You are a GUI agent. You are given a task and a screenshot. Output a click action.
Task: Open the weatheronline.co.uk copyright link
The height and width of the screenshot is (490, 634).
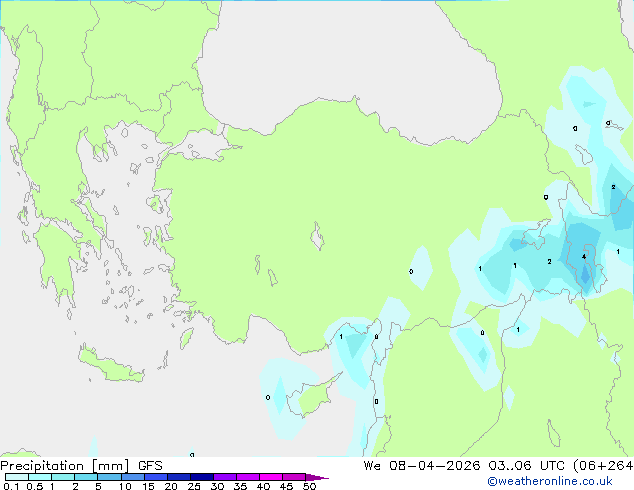tap(550, 482)
